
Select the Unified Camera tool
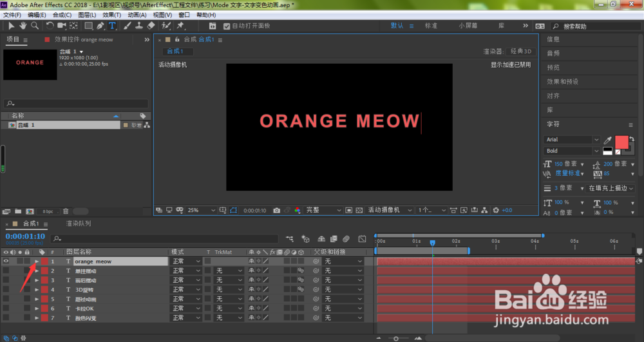coord(62,26)
